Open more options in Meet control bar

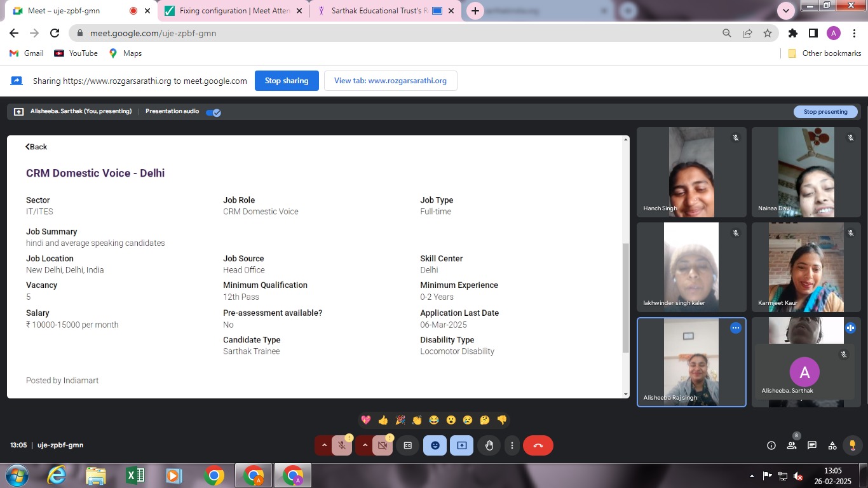pyautogui.click(x=512, y=445)
